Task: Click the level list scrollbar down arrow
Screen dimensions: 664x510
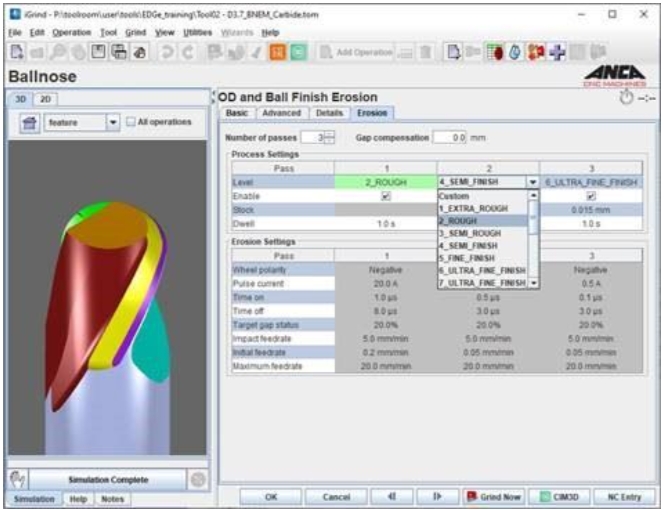Action: click(534, 283)
